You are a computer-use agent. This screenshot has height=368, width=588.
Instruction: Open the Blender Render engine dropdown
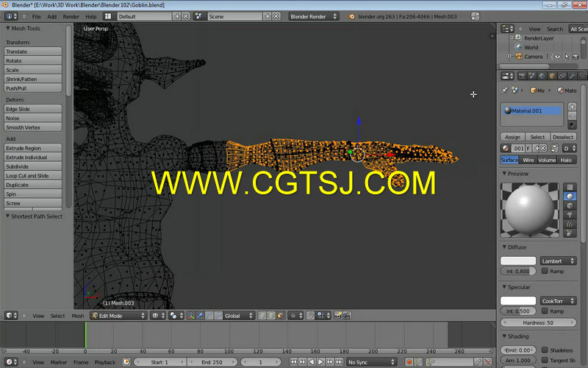point(314,16)
